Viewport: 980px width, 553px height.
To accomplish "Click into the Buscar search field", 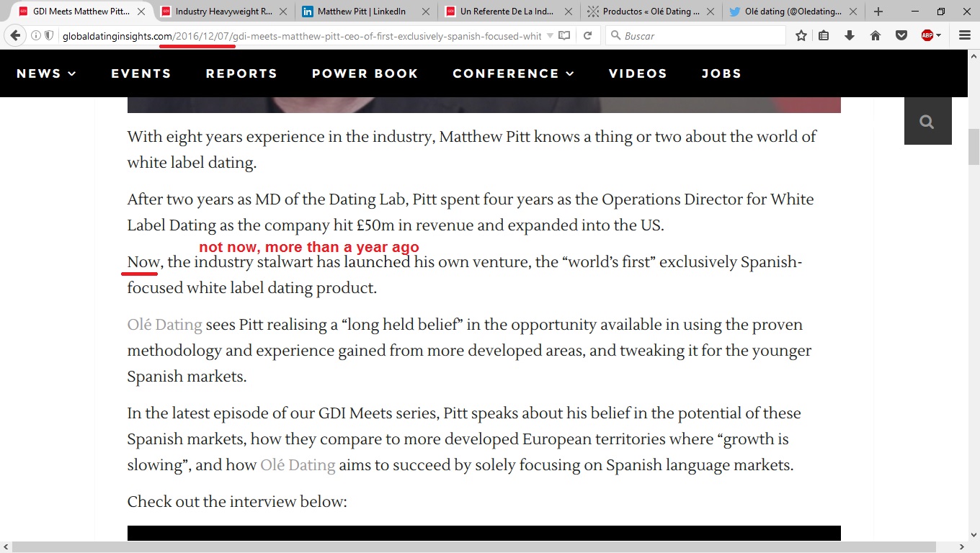I will click(x=695, y=35).
